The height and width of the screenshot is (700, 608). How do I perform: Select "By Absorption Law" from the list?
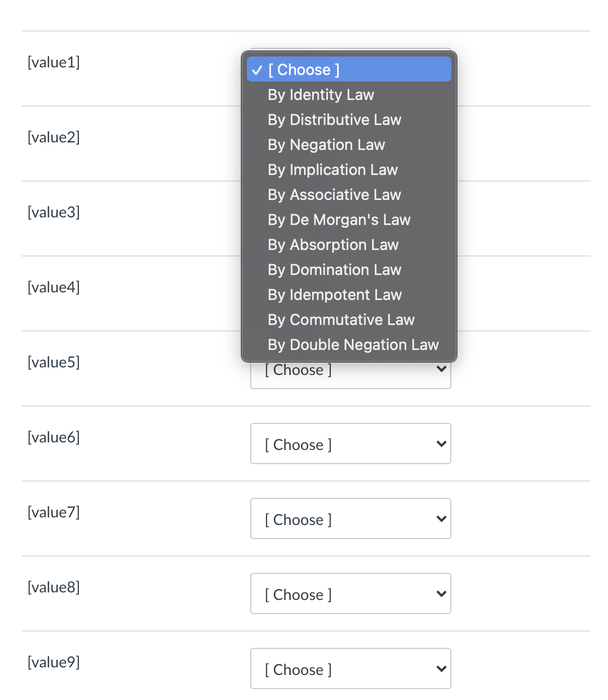pyautogui.click(x=333, y=245)
